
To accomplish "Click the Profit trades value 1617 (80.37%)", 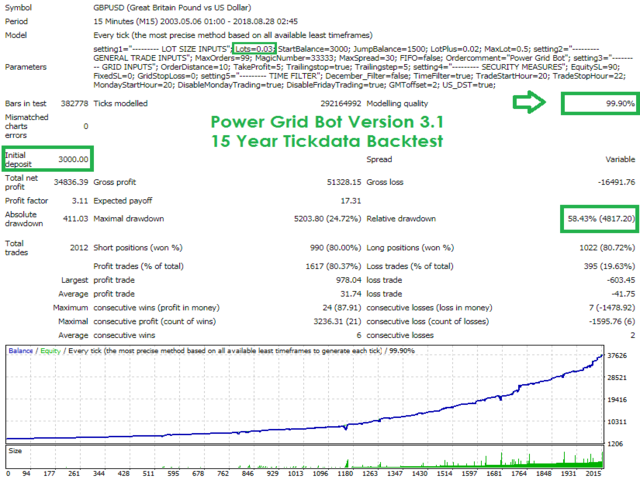I will click(x=333, y=266).
